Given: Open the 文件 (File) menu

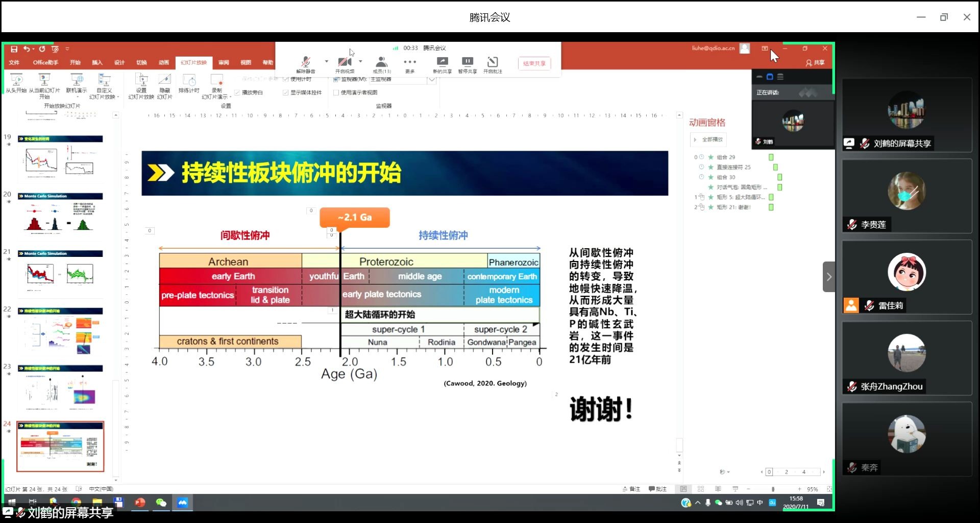Looking at the screenshot, I should [14, 62].
